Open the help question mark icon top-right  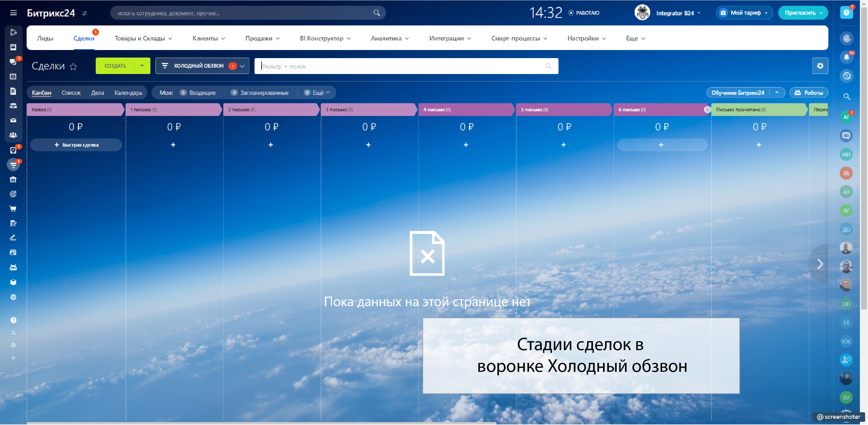click(846, 13)
